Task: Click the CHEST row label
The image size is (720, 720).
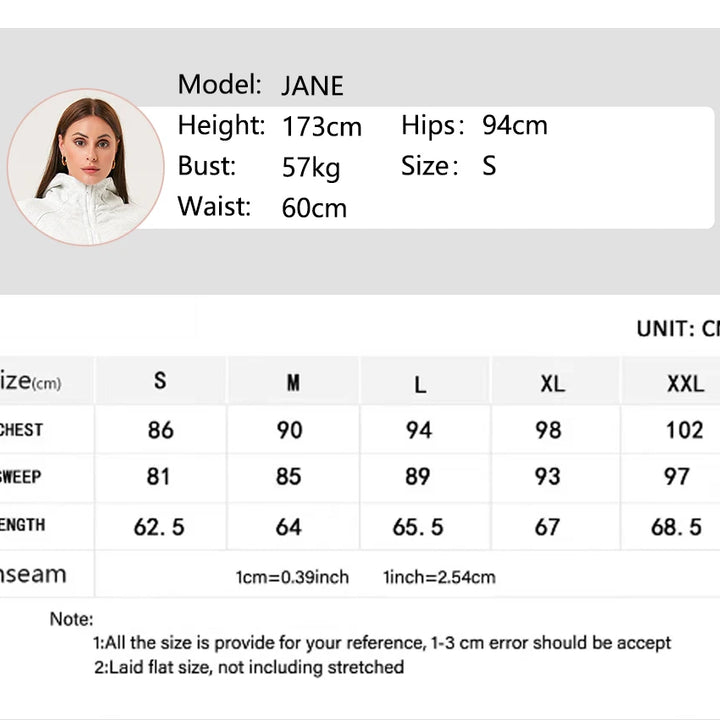Action: 22,430
